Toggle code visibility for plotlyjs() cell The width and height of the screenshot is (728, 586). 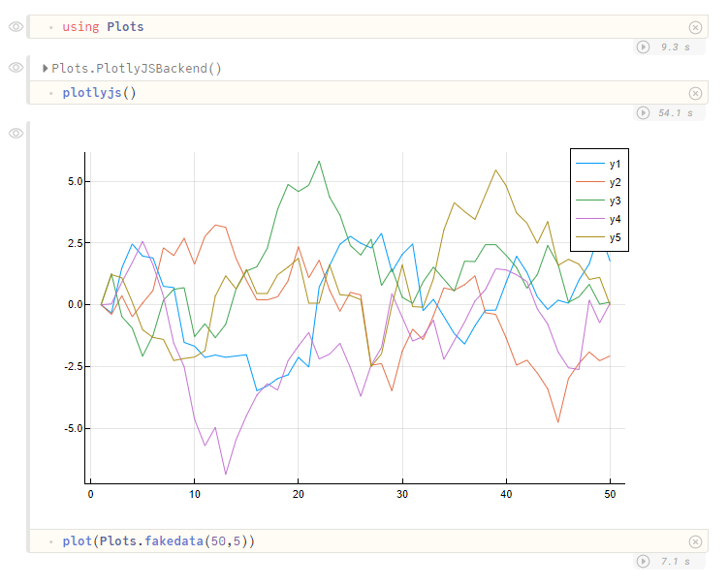tap(16, 68)
